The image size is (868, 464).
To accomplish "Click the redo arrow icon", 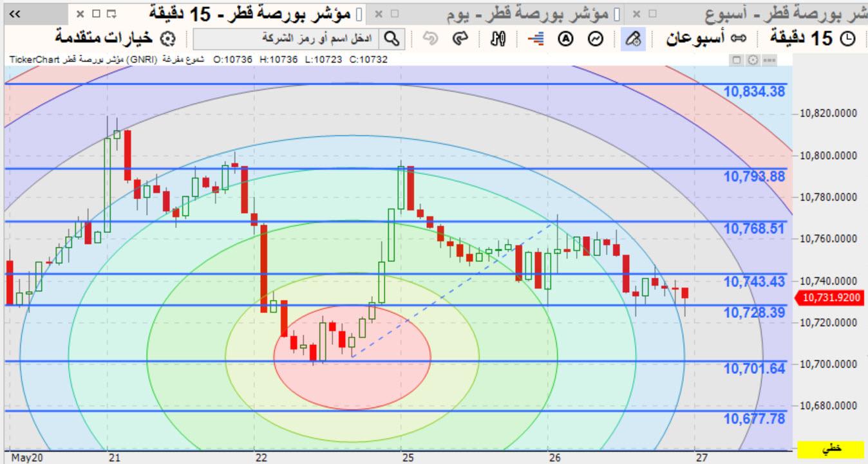I will coord(460,39).
